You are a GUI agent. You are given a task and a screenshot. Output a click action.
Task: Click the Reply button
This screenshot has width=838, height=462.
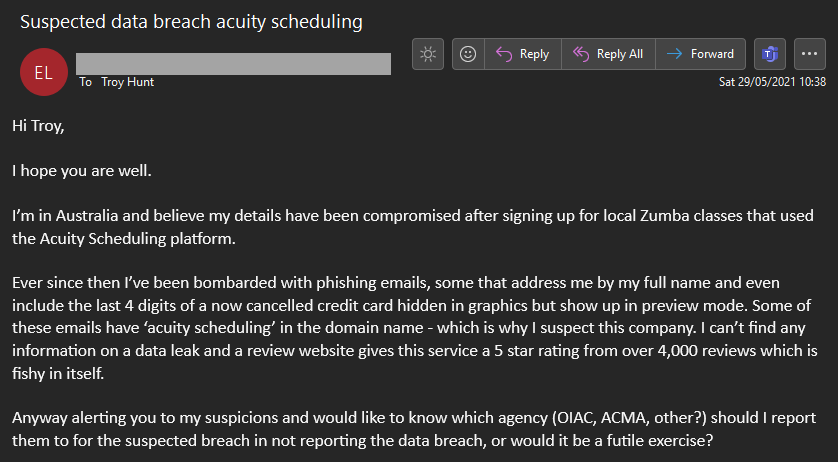523,54
